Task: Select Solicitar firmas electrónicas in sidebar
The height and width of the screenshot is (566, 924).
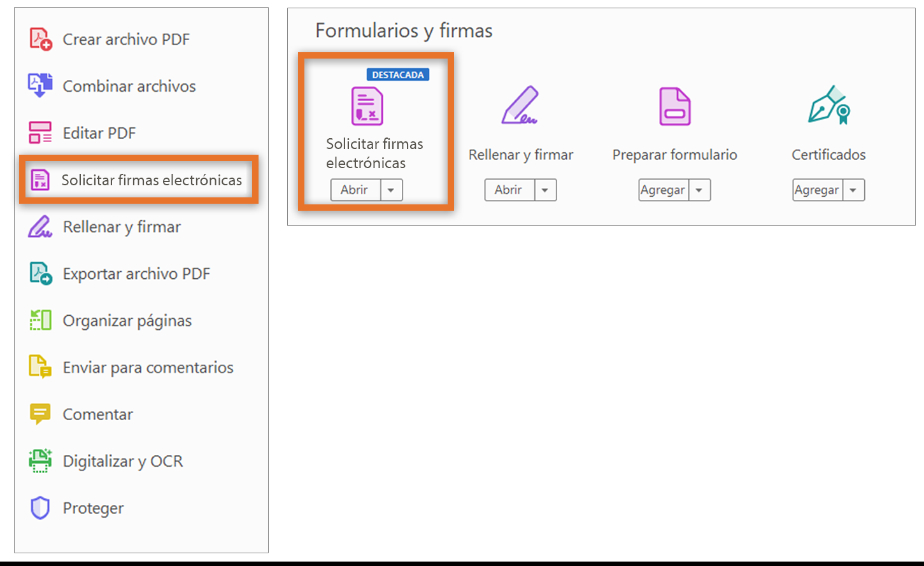Action: [151, 180]
